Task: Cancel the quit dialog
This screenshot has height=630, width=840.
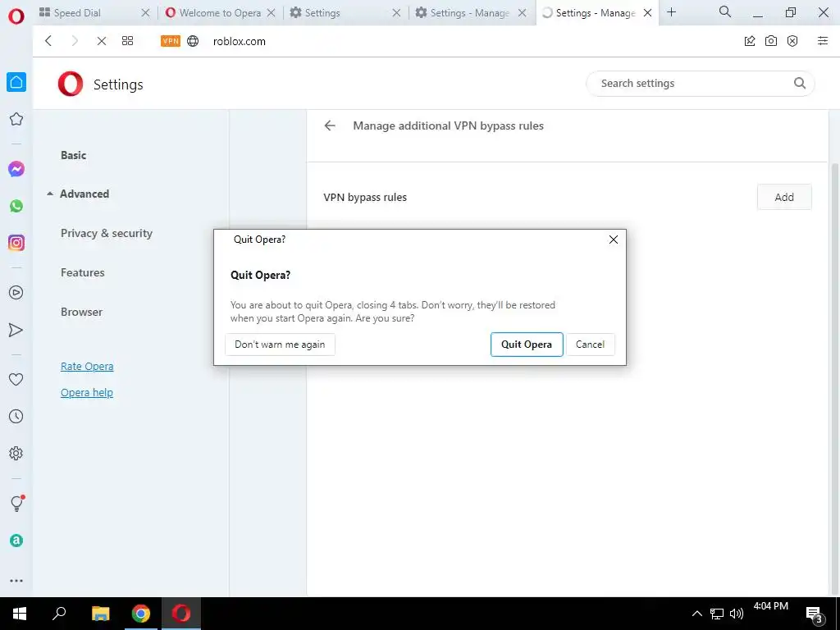Action: (591, 345)
